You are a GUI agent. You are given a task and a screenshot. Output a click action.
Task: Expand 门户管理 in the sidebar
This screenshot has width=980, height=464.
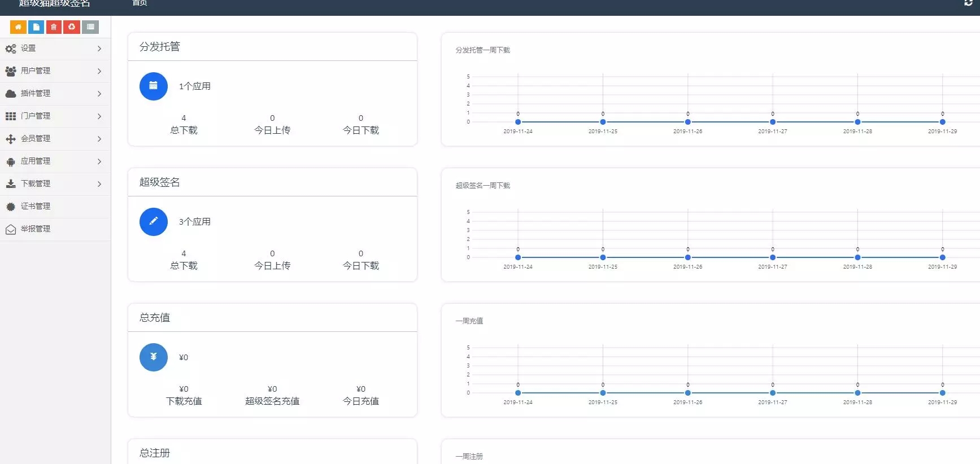[x=55, y=116]
